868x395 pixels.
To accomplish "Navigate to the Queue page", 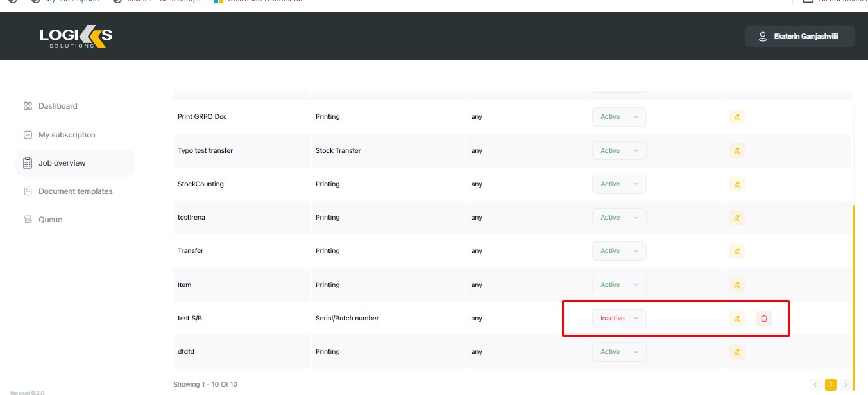I will coord(50,220).
